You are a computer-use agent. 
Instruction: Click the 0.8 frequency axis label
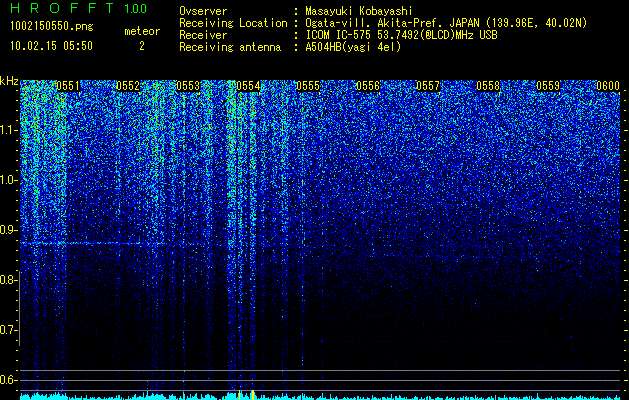[x=9, y=280]
